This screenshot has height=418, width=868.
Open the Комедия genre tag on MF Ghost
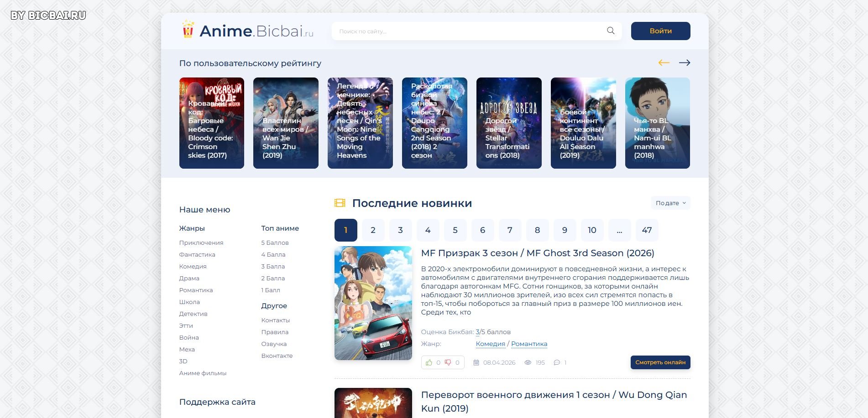tap(490, 344)
